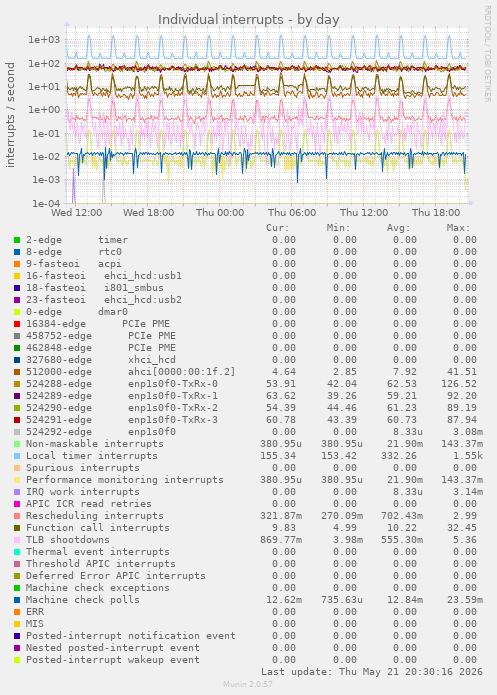Image resolution: width=497 pixels, height=695 pixels.
Task: Click the Thu 12:00 x-axis label
Action: [364, 213]
